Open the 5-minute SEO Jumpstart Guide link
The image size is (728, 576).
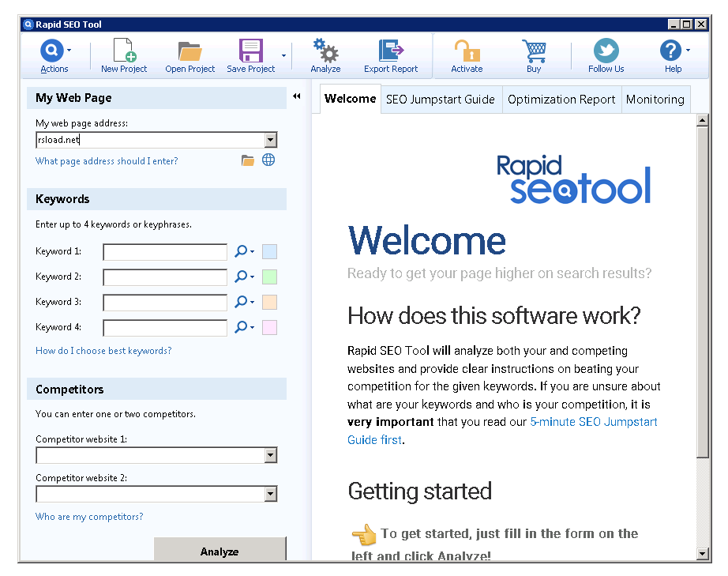[593, 422]
